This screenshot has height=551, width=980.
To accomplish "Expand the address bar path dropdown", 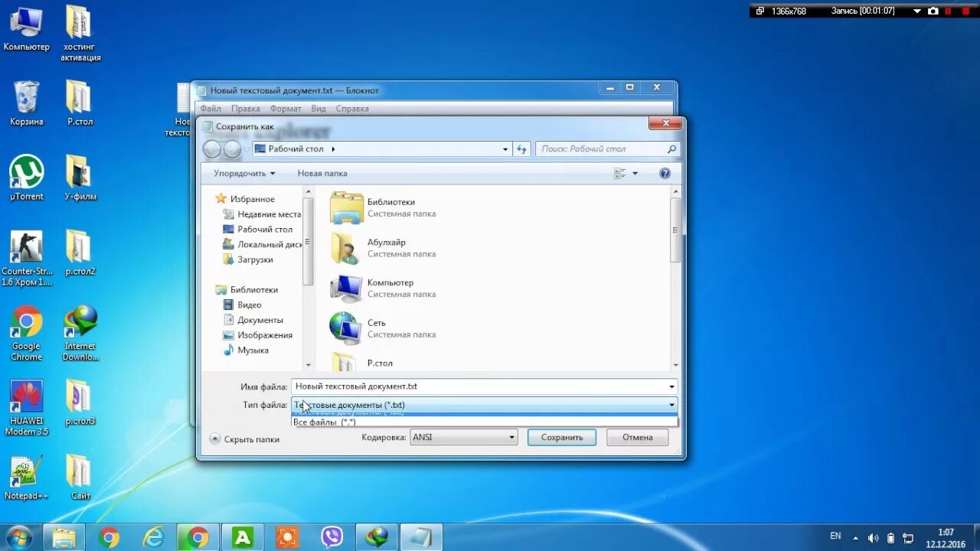I will pyautogui.click(x=505, y=149).
